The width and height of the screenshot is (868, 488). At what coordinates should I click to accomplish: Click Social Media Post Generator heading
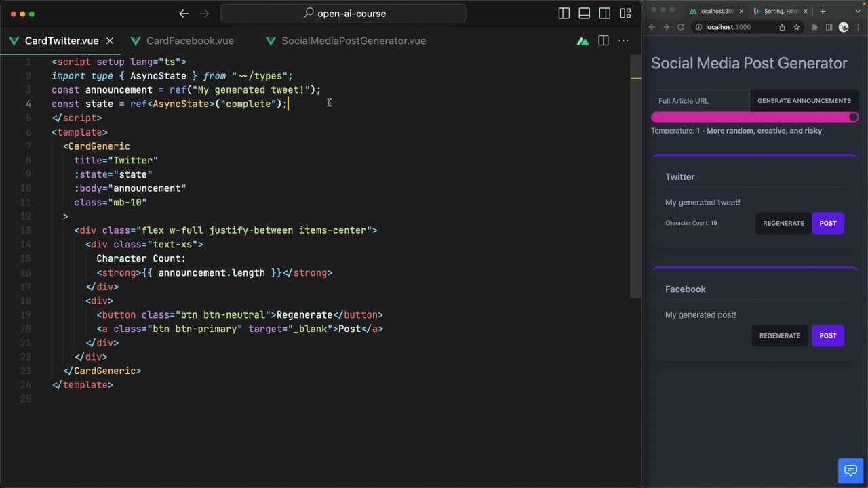[749, 63]
